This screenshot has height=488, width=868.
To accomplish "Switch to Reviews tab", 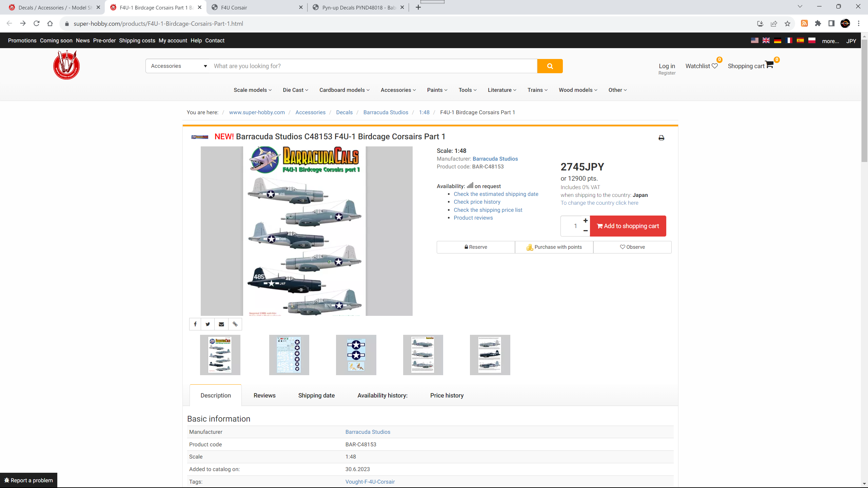I will point(264,395).
